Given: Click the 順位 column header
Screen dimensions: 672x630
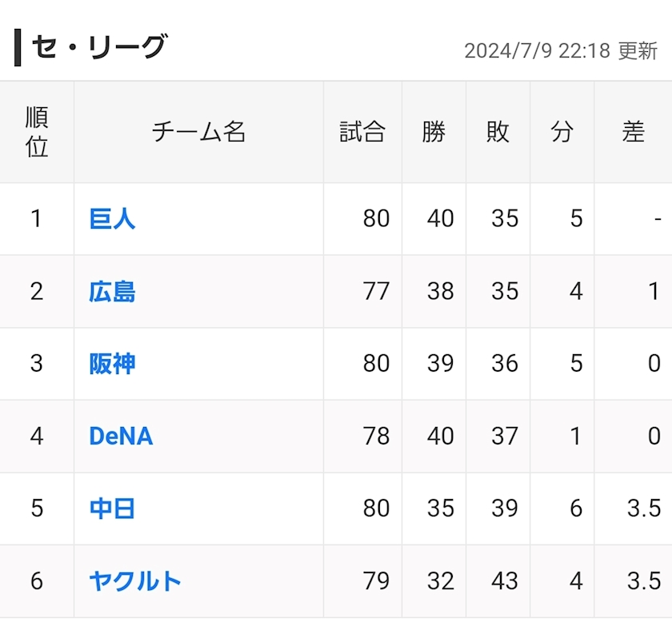Looking at the screenshot, I should click(37, 132).
